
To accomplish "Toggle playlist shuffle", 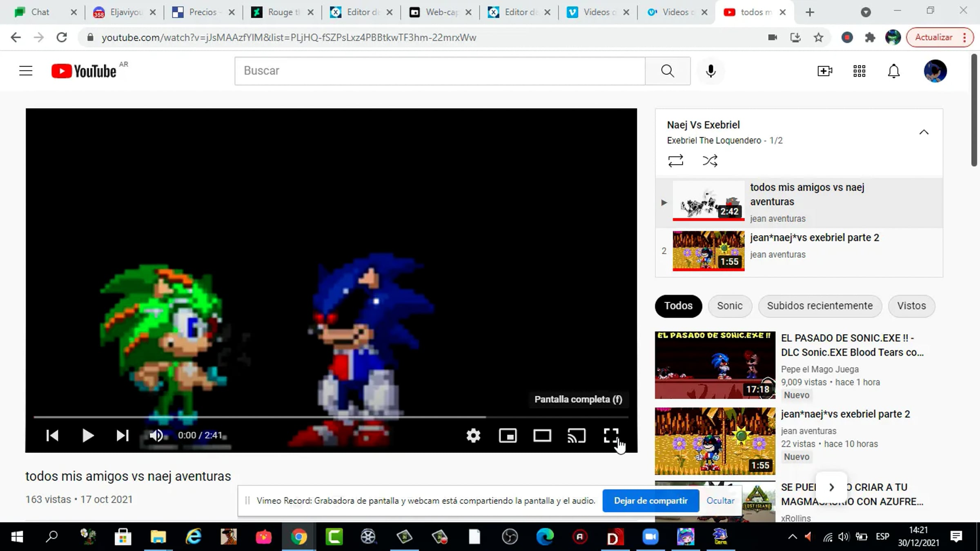I will (x=710, y=161).
